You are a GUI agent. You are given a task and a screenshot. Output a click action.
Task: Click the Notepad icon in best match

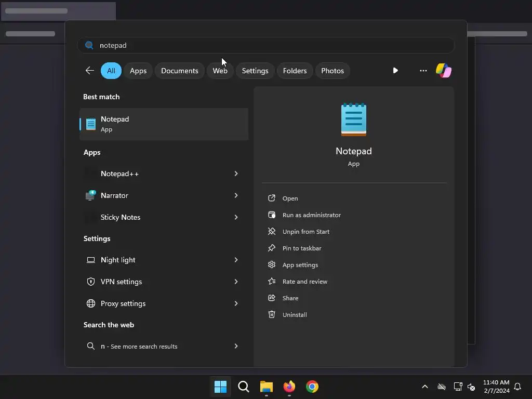[90, 124]
